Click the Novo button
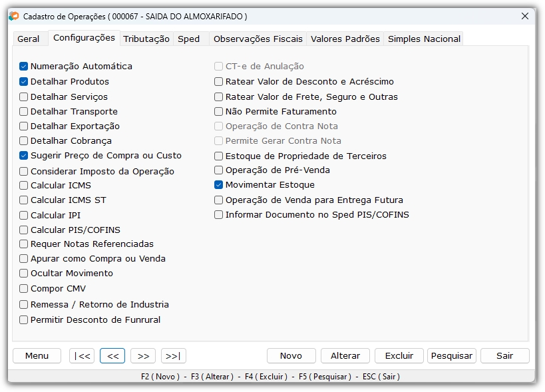Viewport: 545px width, 392px height. pos(291,356)
